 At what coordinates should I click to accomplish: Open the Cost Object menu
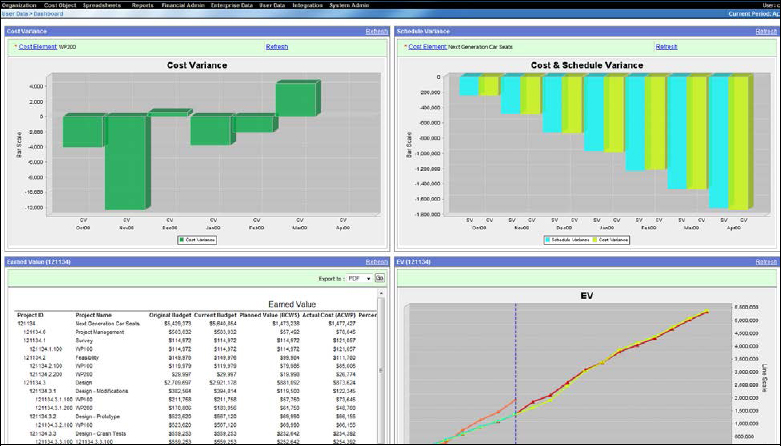[60, 5]
